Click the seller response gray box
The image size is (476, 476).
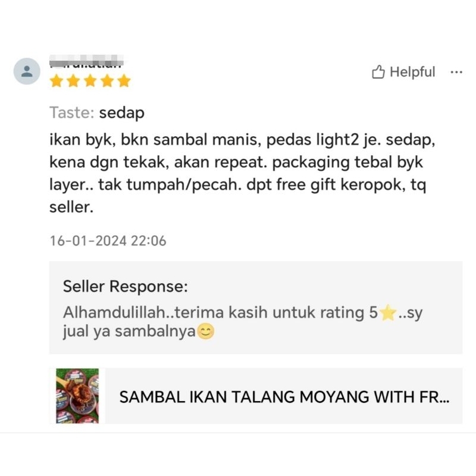pyautogui.click(x=256, y=308)
